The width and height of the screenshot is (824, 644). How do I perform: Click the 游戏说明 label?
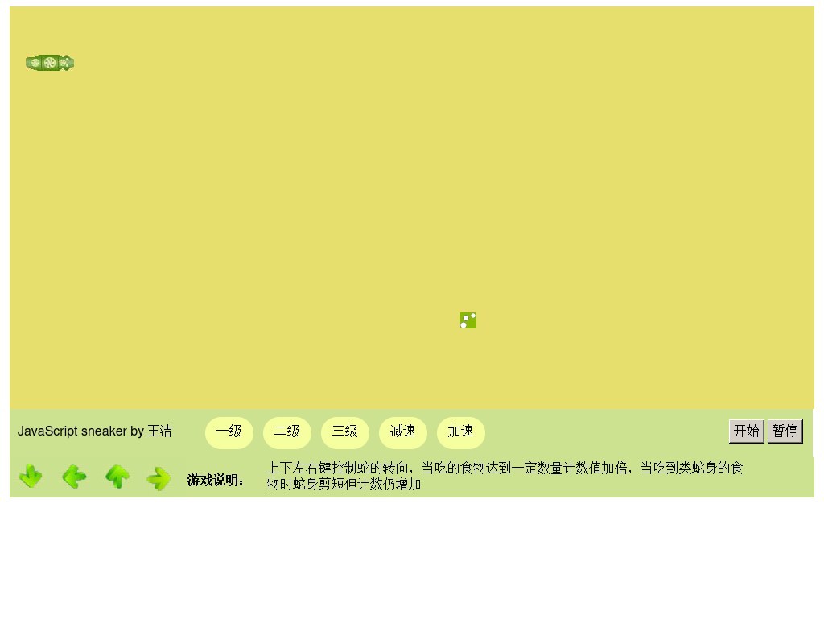pyautogui.click(x=216, y=481)
